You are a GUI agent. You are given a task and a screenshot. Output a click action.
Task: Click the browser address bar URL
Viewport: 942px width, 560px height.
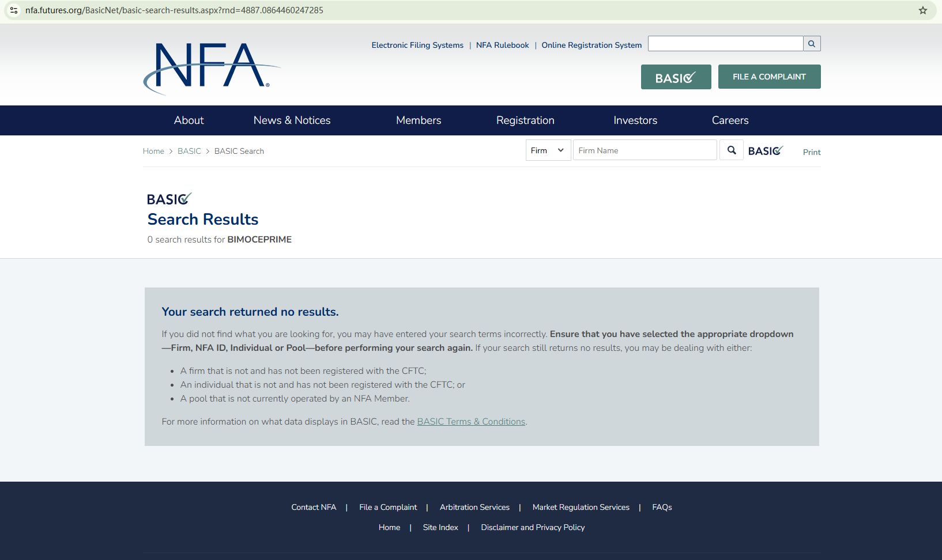(x=174, y=10)
